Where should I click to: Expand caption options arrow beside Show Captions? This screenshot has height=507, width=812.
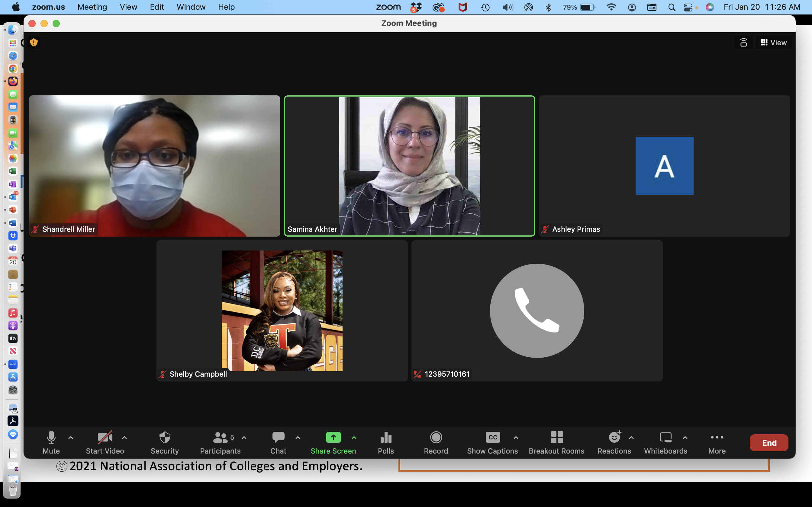click(x=516, y=438)
